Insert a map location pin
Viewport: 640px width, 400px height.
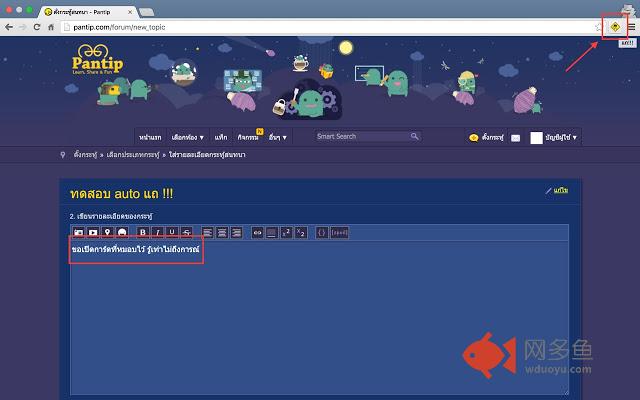point(107,233)
